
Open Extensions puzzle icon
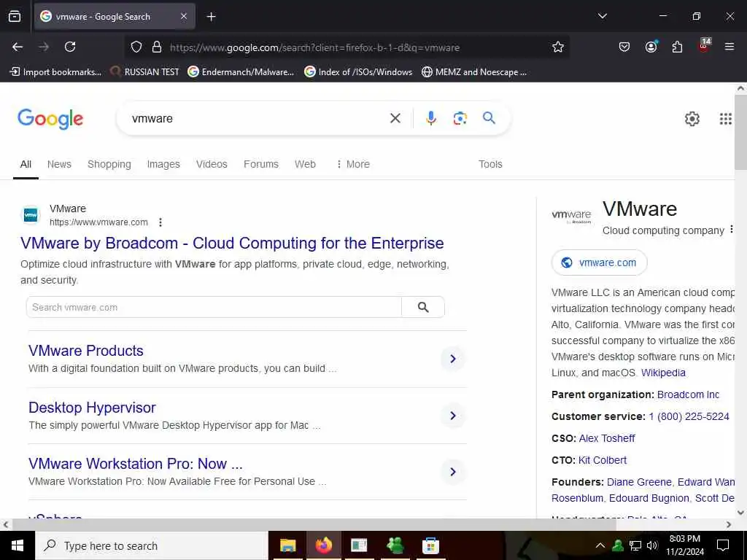tap(677, 47)
